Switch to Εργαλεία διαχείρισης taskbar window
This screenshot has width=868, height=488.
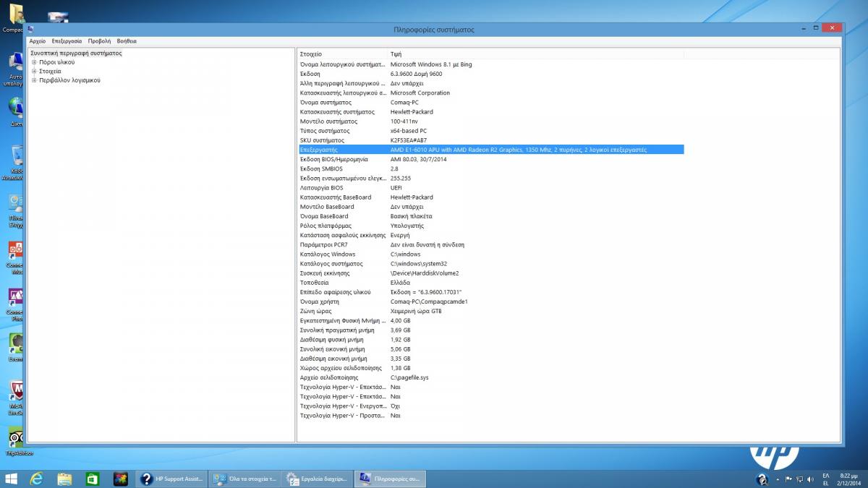tap(318, 479)
